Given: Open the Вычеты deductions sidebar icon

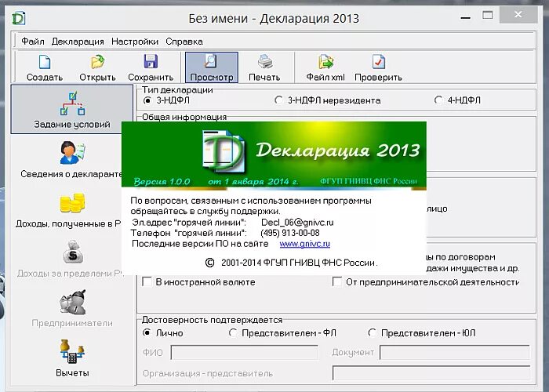Looking at the screenshot, I should (72, 352).
